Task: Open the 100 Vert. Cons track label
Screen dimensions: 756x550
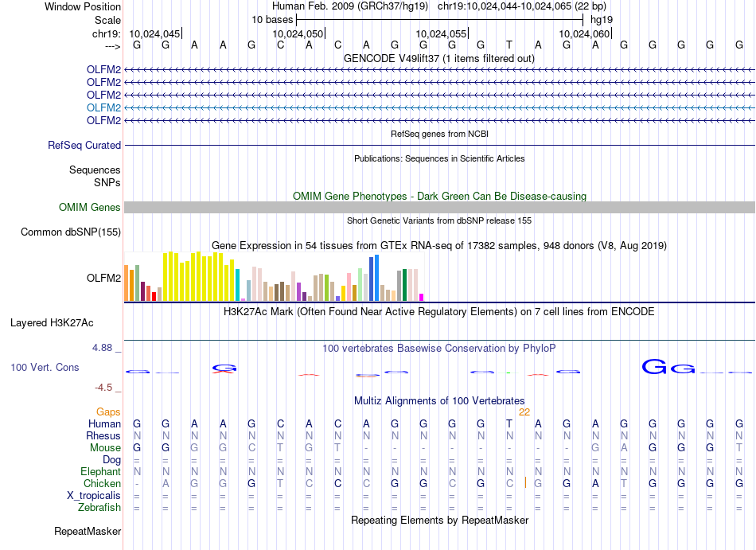Action: coord(45,367)
